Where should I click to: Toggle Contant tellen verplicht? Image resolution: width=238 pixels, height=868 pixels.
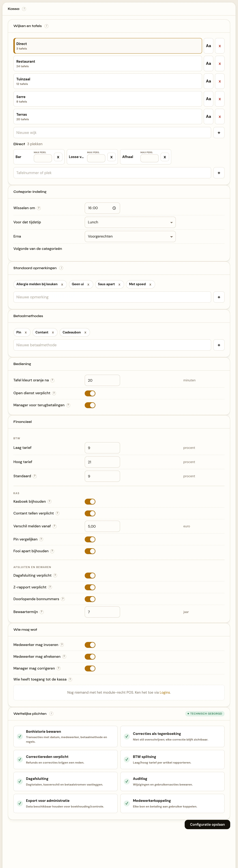point(90,514)
